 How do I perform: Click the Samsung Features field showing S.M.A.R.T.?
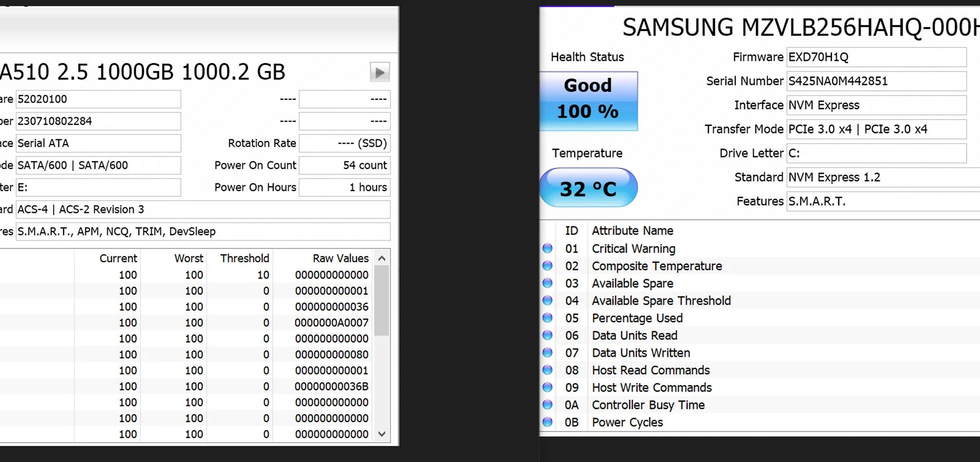pos(883,201)
